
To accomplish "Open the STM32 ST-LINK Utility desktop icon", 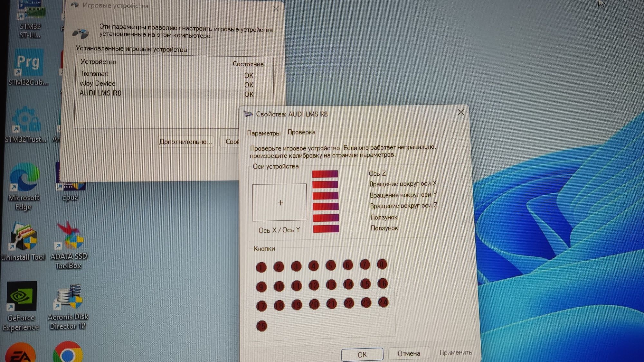I will pos(31,19).
